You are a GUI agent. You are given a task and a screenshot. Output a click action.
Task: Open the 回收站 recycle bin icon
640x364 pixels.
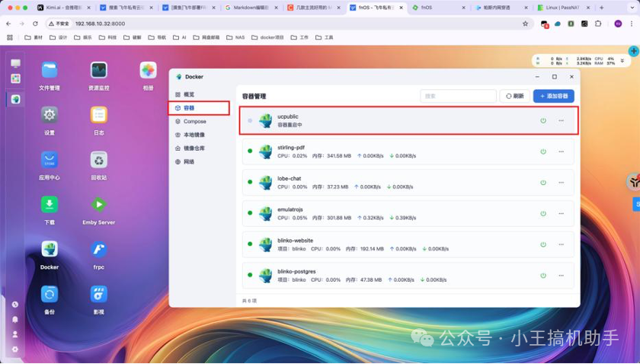pos(98,160)
